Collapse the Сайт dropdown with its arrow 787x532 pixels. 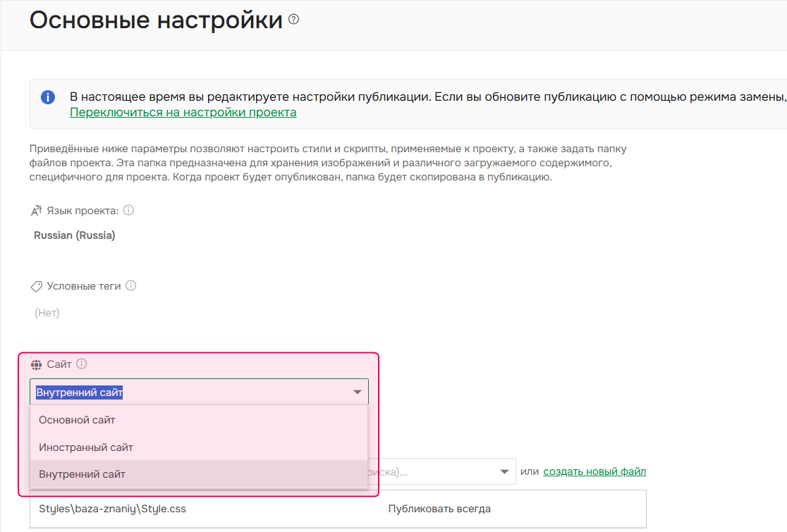(358, 392)
